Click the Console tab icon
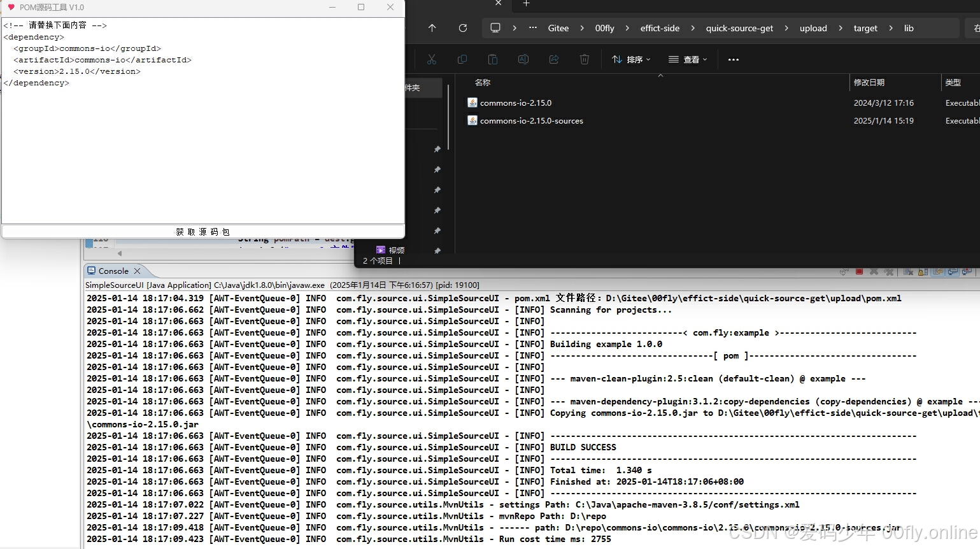This screenshot has height=549, width=980. coord(92,271)
